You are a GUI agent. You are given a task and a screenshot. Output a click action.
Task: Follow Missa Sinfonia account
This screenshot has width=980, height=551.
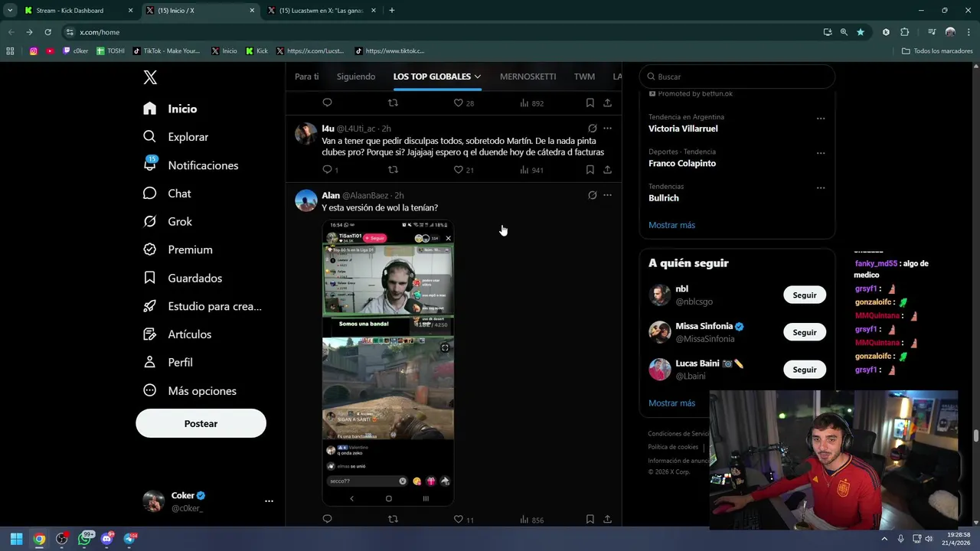(x=805, y=332)
